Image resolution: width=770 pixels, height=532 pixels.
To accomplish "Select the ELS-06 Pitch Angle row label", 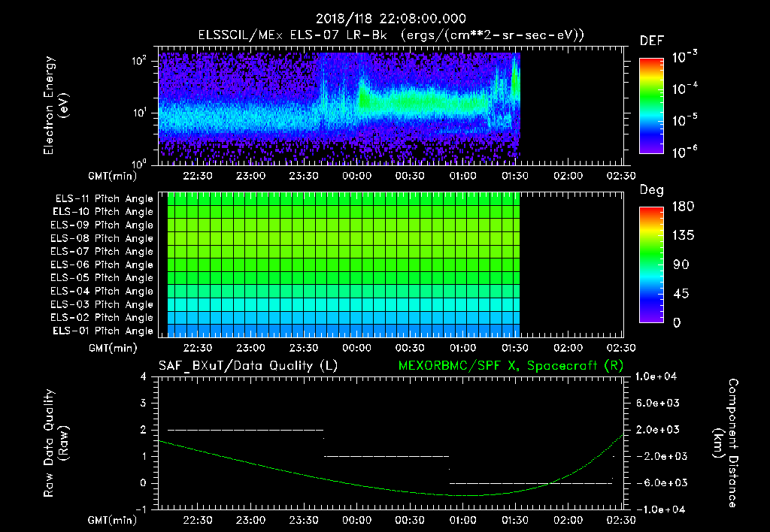I will (x=102, y=265).
